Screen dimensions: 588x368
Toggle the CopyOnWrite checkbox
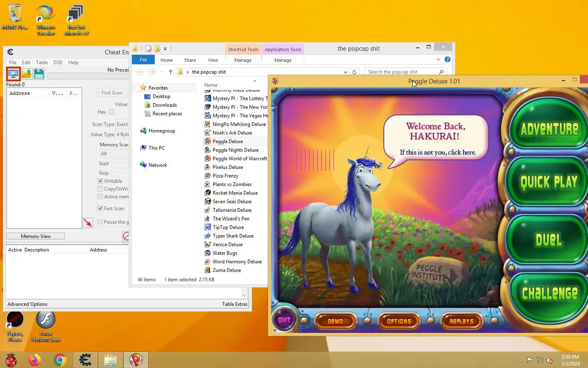click(x=100, y=189)
